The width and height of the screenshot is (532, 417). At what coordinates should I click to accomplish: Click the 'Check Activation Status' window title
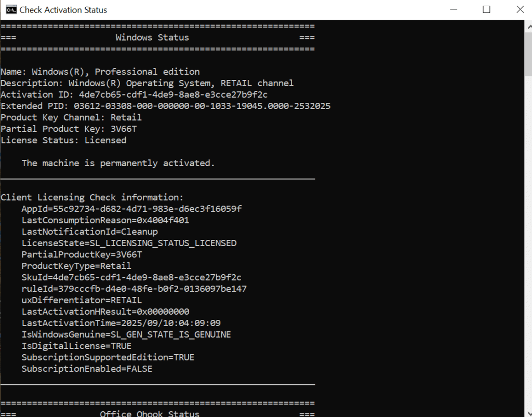(x=63, y=10)
